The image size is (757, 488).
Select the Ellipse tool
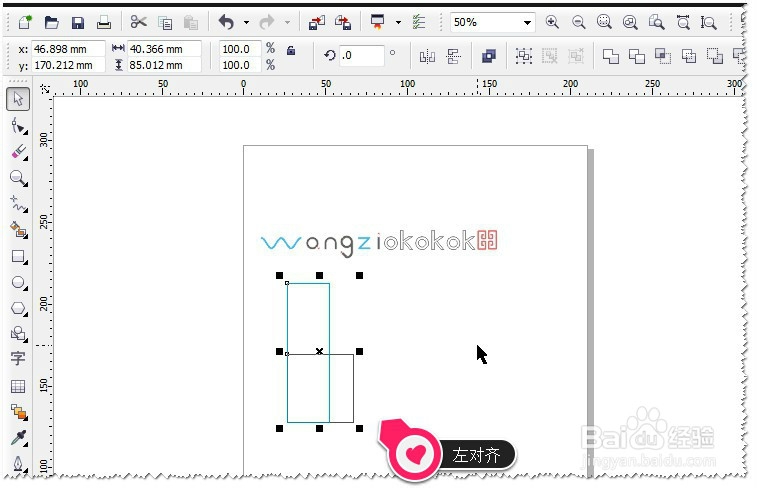click(x=18, y=282)
